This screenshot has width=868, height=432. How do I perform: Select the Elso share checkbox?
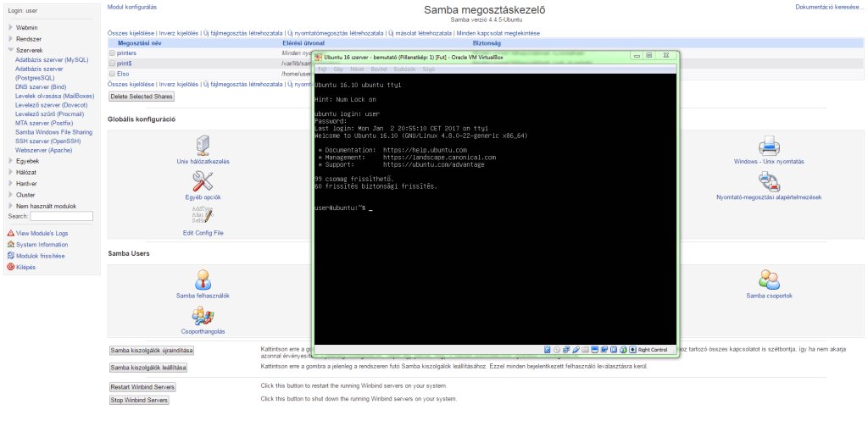[113, 74]
